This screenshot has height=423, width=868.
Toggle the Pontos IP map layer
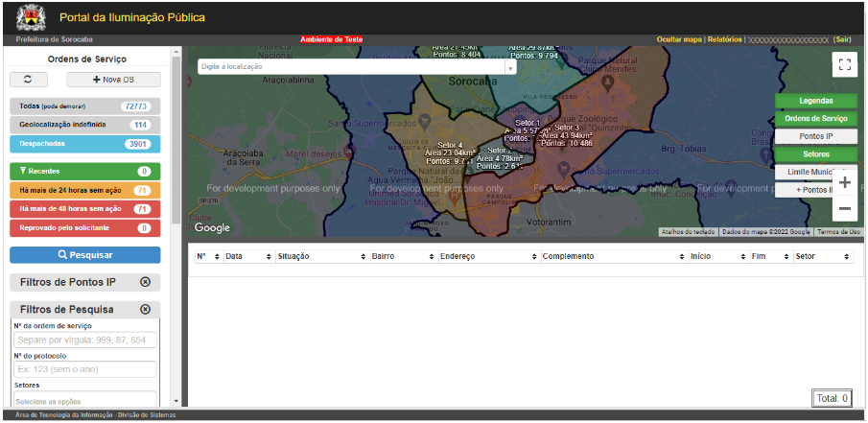tap(816, 136)
